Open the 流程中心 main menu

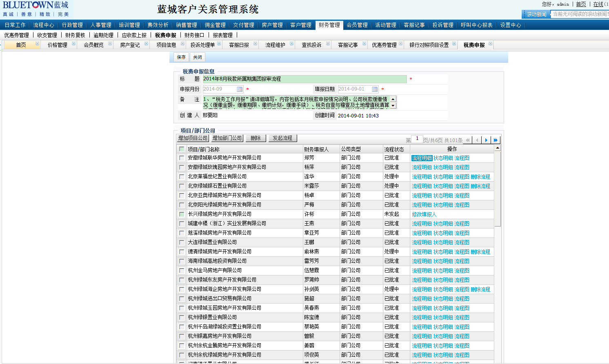[44, 25]
